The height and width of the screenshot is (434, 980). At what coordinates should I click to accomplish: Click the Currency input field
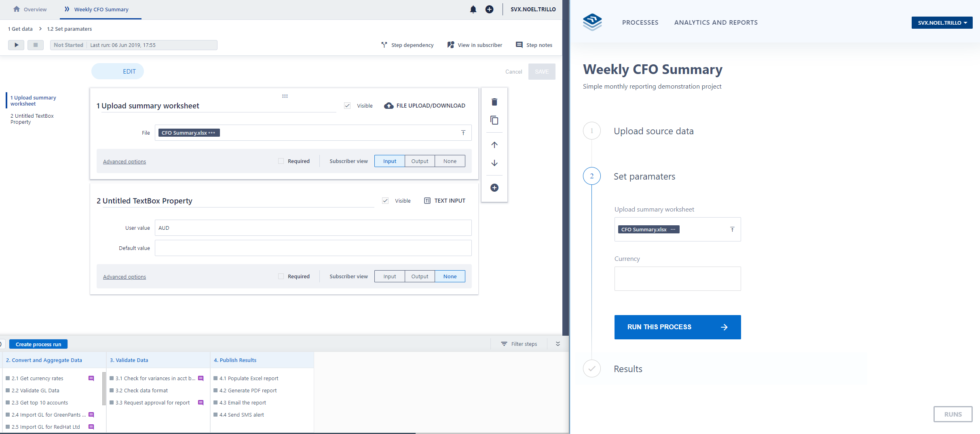point(677,278)
